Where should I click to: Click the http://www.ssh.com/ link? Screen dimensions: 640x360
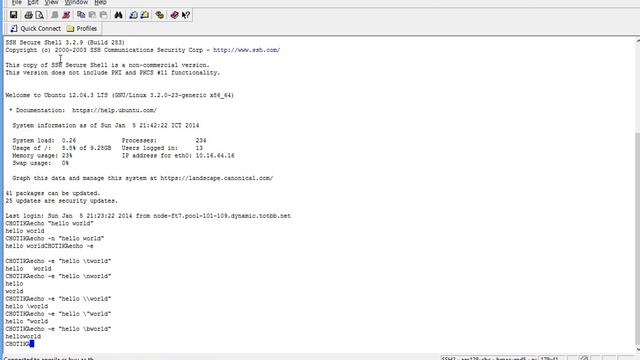(x=247, y=50)
